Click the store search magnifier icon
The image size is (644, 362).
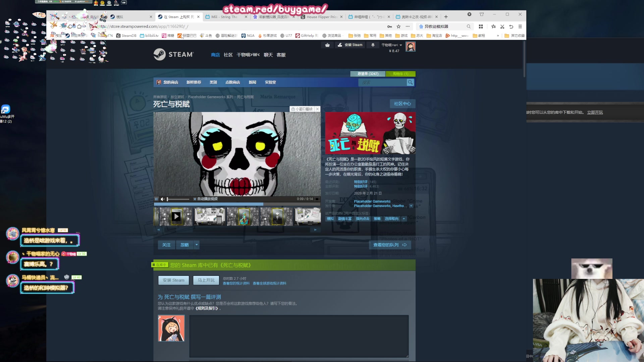coord(410,82)
